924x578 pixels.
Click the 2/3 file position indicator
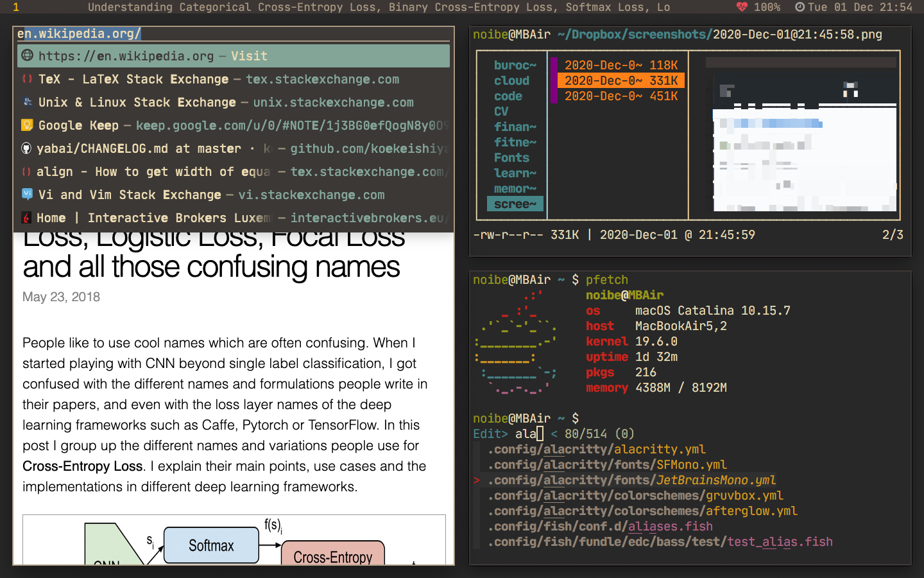(x=893, y=234)
